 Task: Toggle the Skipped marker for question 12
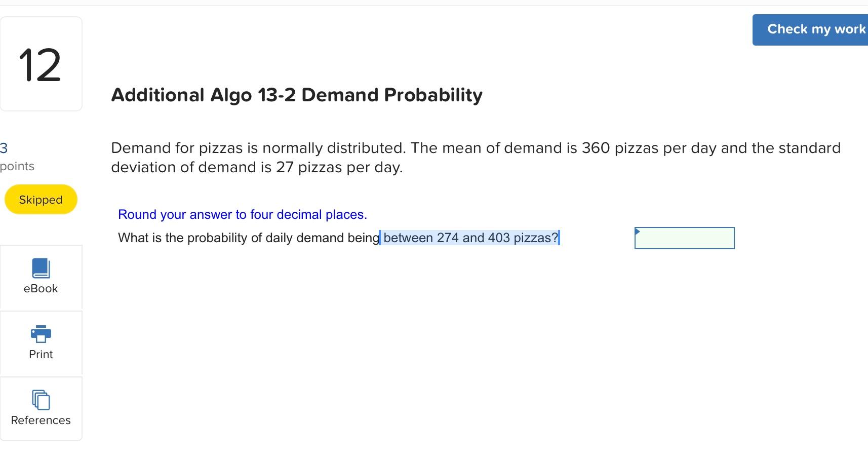point(41,199)
